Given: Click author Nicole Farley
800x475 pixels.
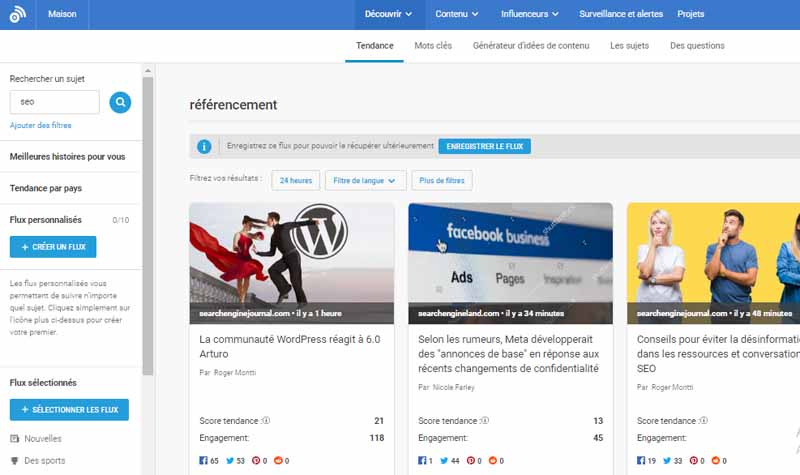Looking at the screenshot, I should coord(454,387).
